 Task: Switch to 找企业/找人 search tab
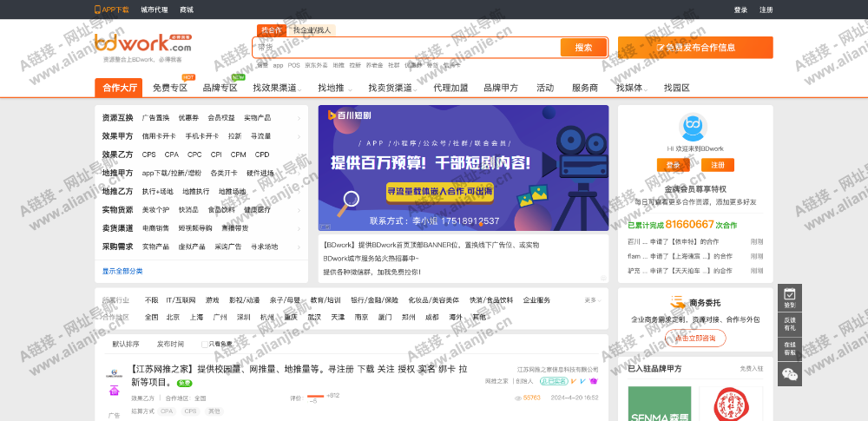pyautogui.click(x=312, y=30)
